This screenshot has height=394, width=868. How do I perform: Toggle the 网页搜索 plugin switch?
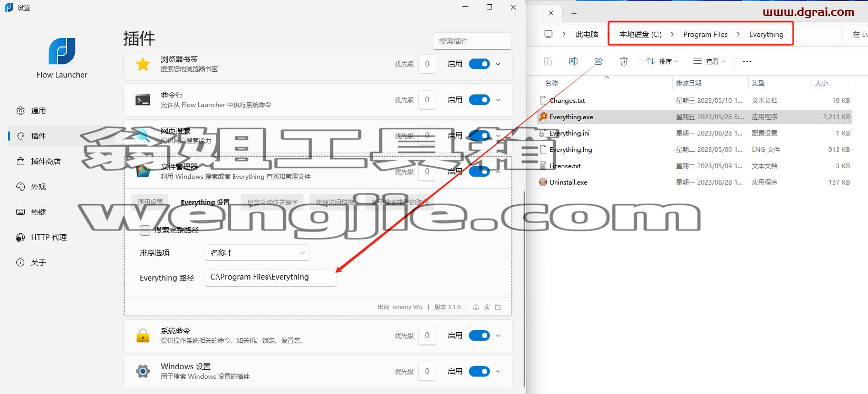(x=479, y=136)
